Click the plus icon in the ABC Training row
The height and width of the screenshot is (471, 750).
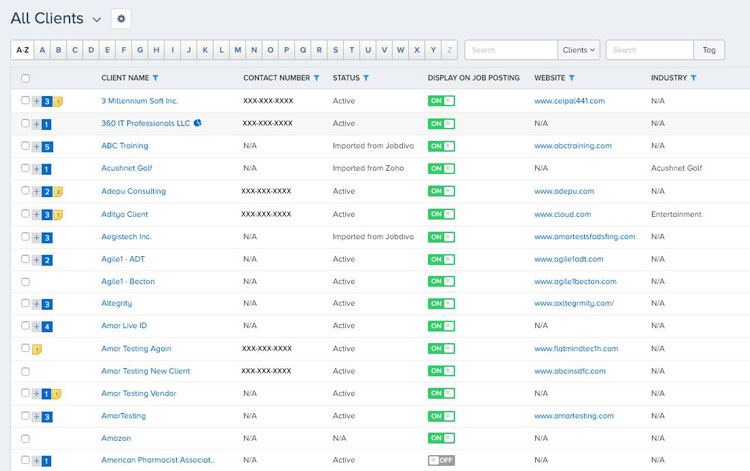point(37,146)
